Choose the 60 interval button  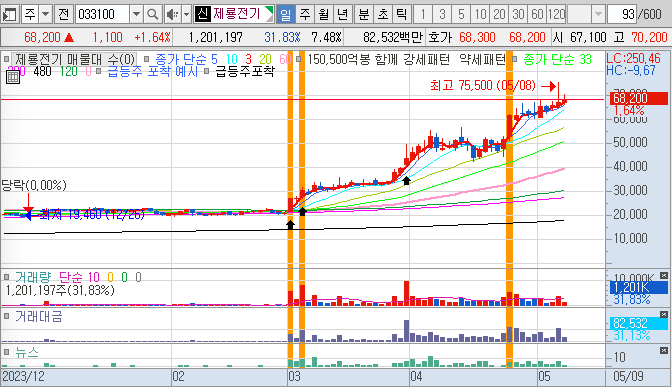537,15
